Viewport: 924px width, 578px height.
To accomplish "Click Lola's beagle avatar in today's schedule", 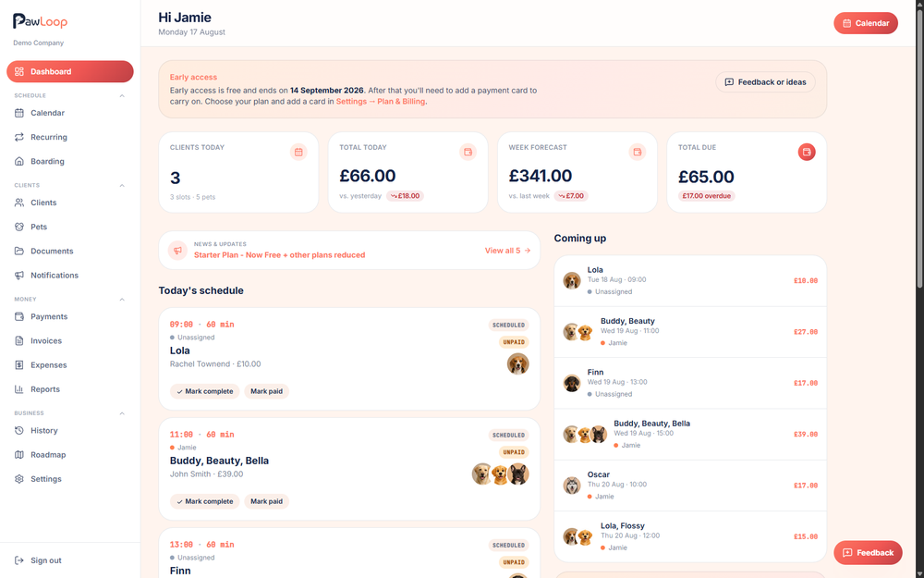I will [x=517, y=363].
